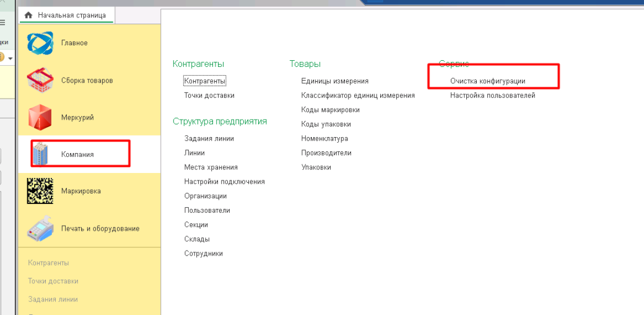Image resolution: width=644 pixels, height=315 pixels.
Task: Select the Главное section label
Action: [x=74, y=43]
